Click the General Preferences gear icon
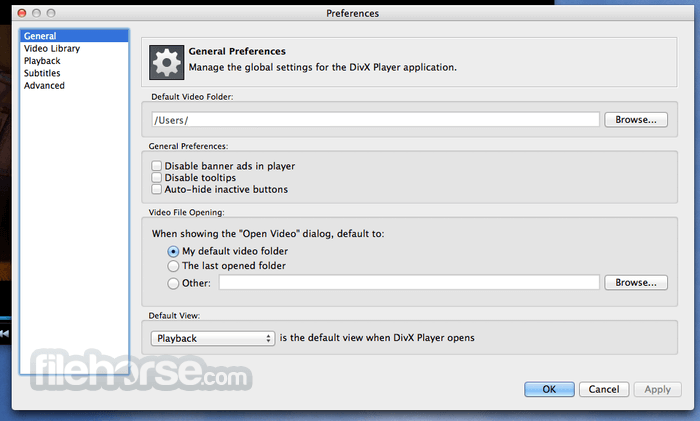700x421 pixels. pos(167,63)
